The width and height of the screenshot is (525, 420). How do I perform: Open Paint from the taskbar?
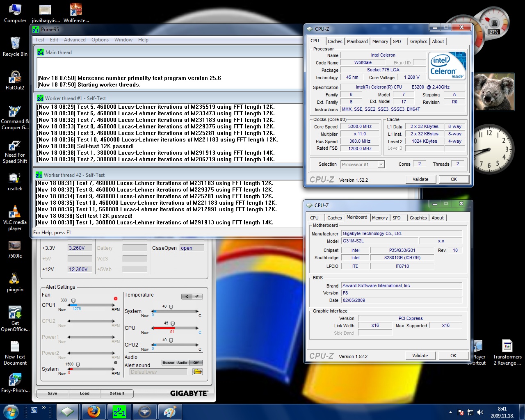coord(170,411)
